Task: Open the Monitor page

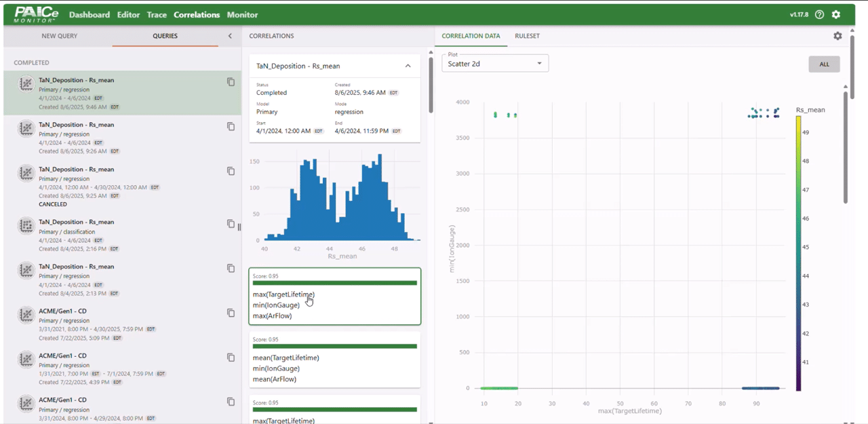Action: coord(242,15)
